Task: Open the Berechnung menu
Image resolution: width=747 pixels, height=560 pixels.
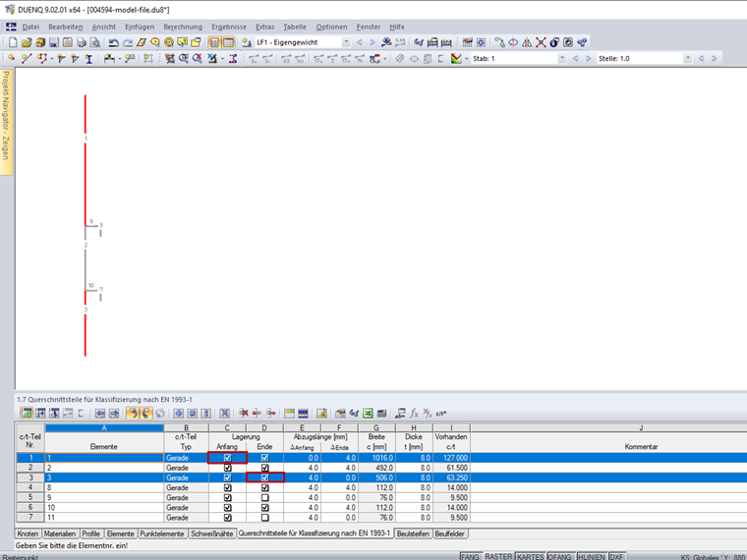Action: 183,28
